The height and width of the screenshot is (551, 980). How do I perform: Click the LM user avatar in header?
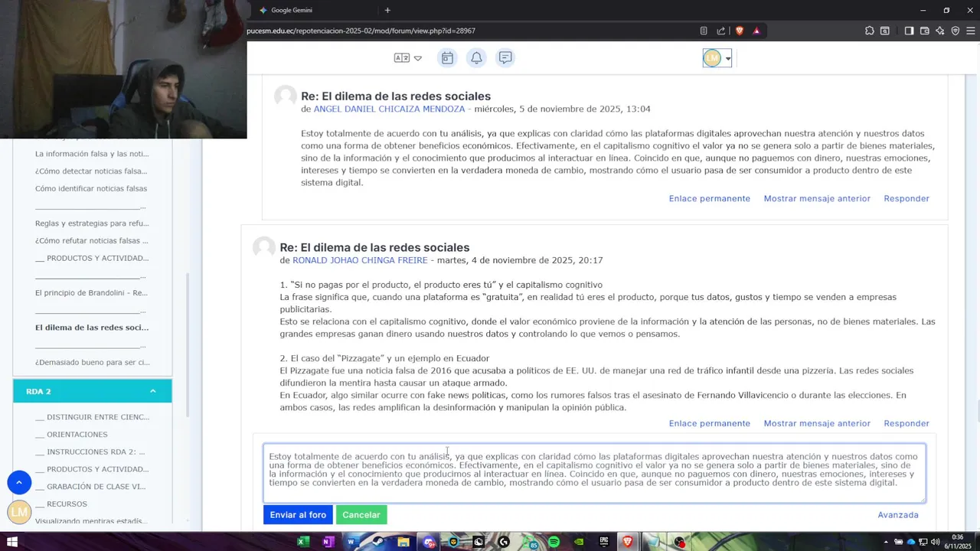712,58
